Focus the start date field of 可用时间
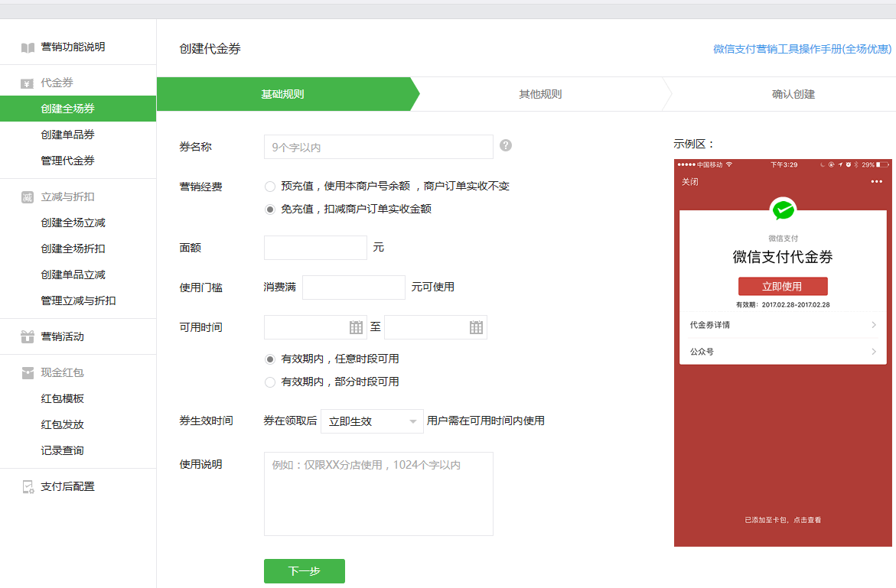Image resolution: width=896 pixels, height=588 pixels. [315, 327]
